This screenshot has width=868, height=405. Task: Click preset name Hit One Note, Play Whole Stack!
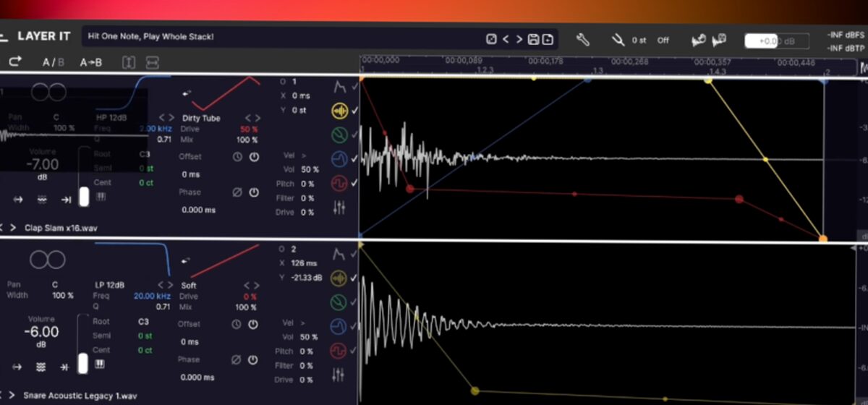[x=151, y=36]
